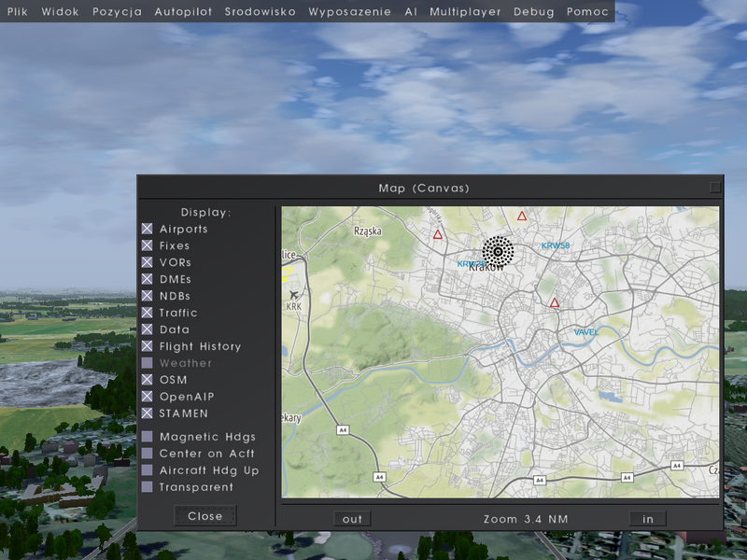Toggle the Transparent checkbox on
The width and height of the screenshot is (747, 560).
click(148, 486)
